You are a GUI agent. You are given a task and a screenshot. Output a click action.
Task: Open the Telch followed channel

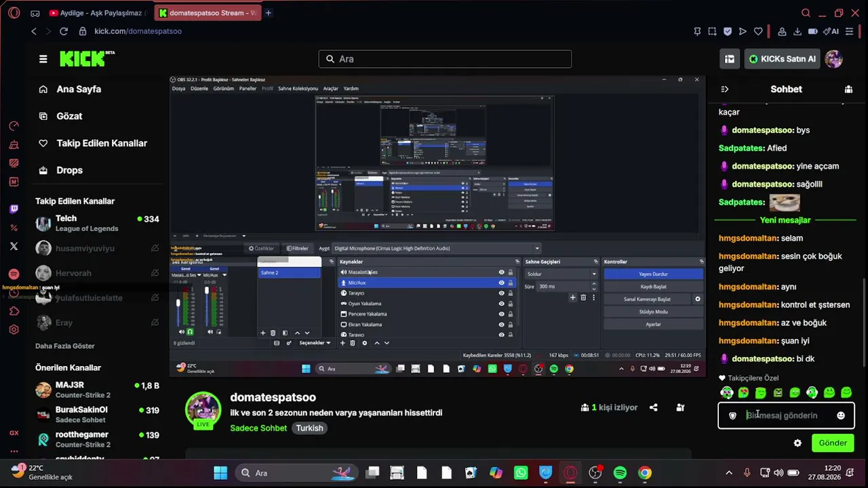98,223
